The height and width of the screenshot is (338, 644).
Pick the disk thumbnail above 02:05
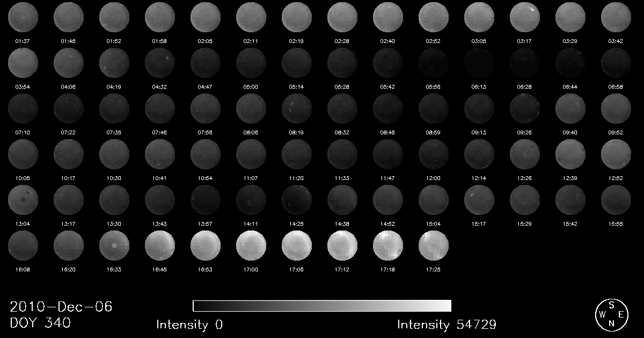click(206, 17)
